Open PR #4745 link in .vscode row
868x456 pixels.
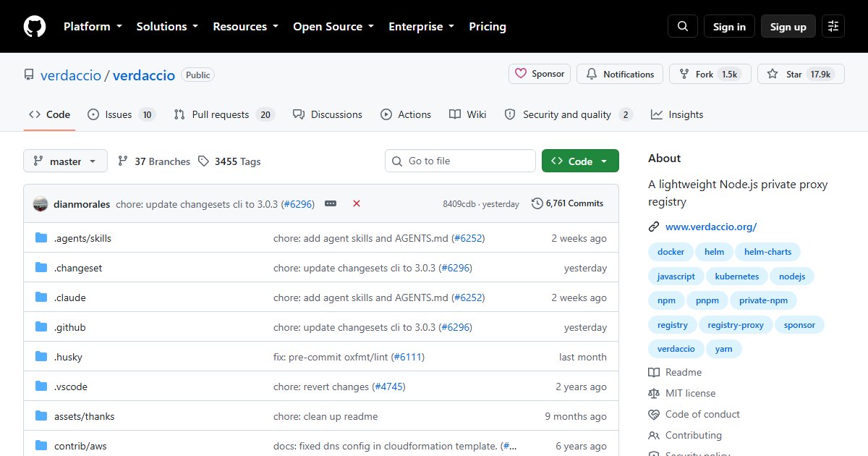(x=389, y=387)
